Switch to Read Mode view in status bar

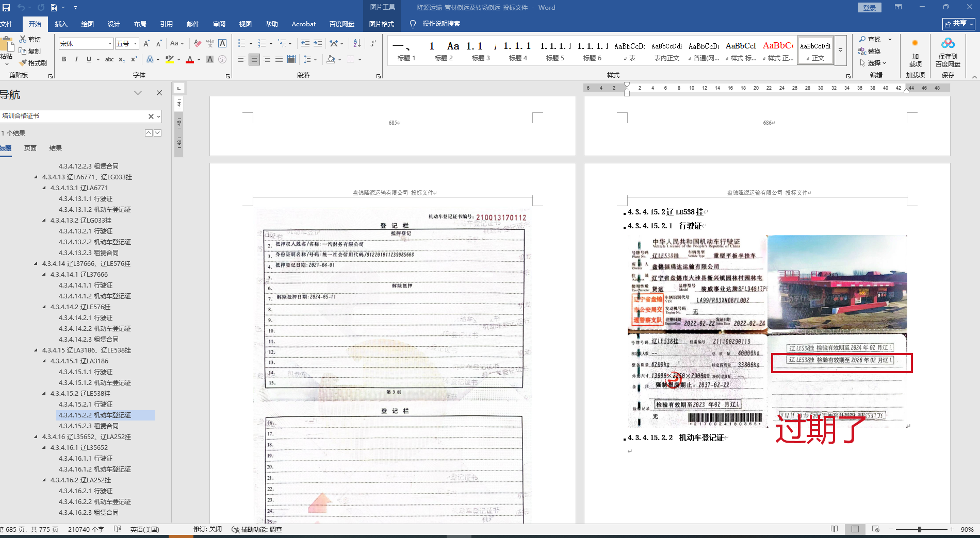(x=834, y=529)
